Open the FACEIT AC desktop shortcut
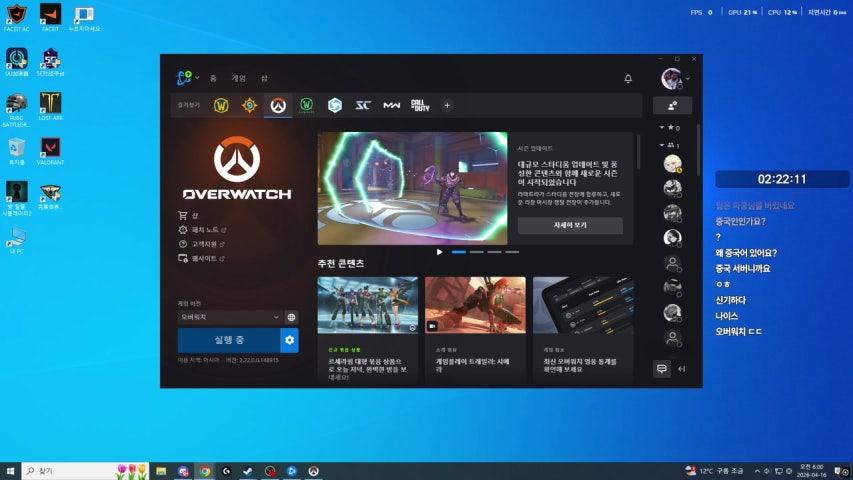The width and height of the screenshot is (853, 480). pyautogui.click(x=16, y=17)
